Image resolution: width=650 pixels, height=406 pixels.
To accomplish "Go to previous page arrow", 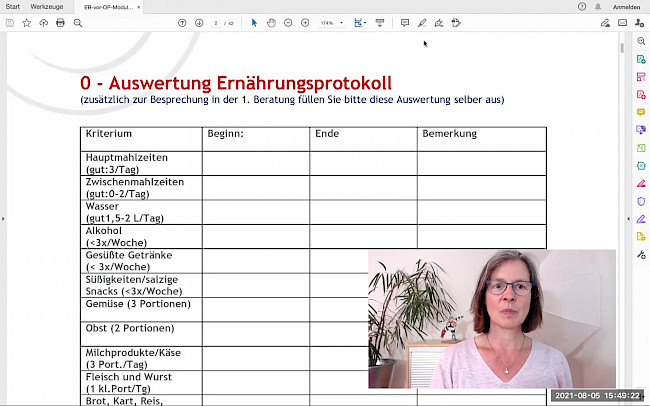I will point(182,23).
